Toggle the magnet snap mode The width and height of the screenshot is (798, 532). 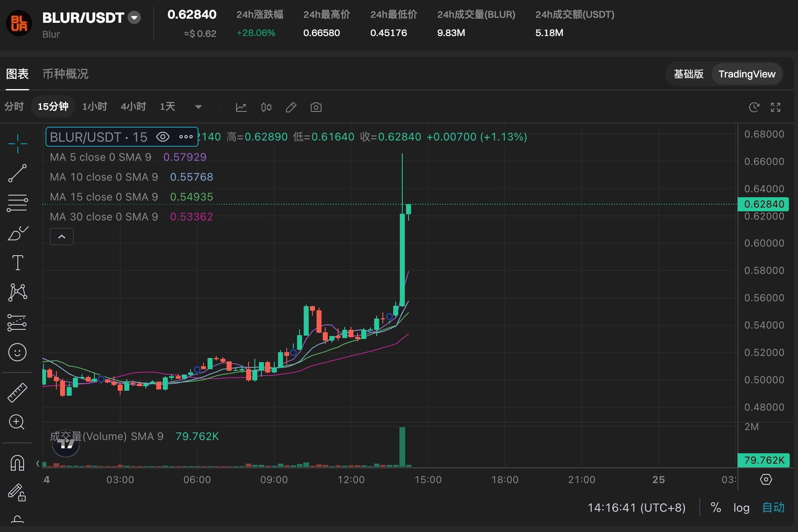click(17, 462)
